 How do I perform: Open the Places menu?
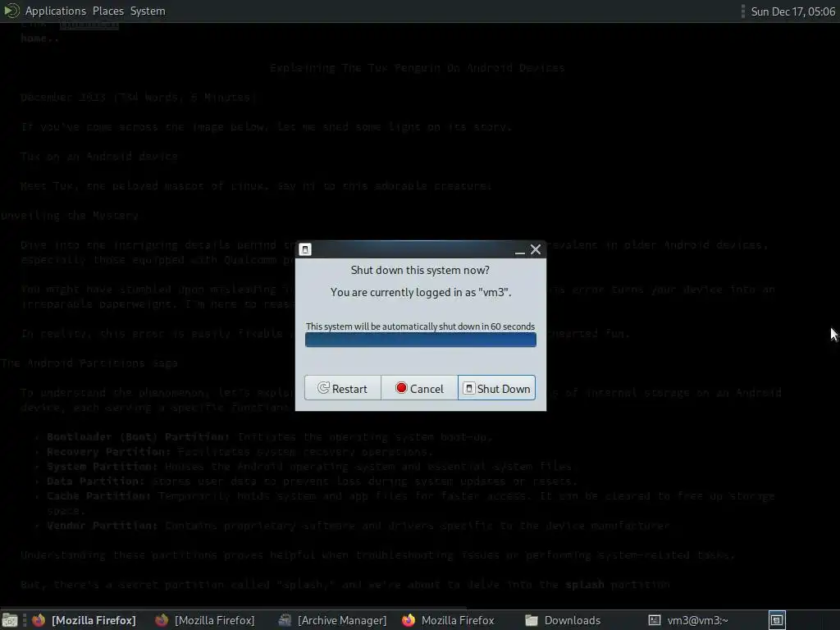(x=108, y=11)
